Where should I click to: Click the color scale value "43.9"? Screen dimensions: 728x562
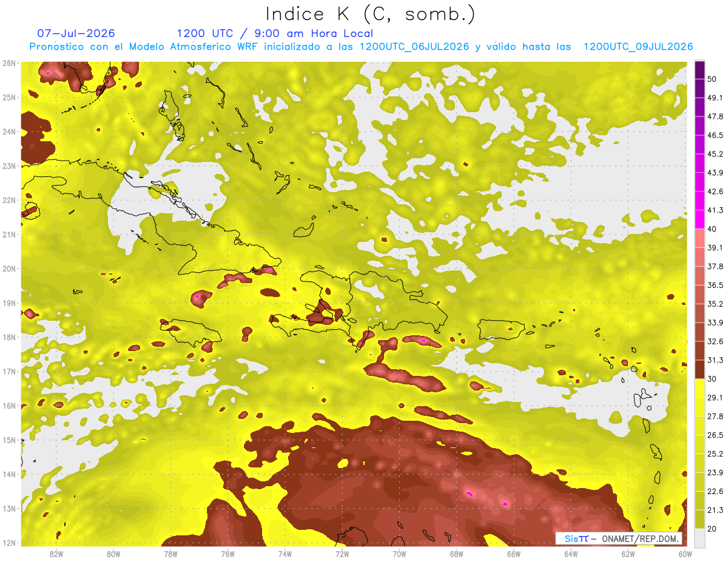point(715,172)
